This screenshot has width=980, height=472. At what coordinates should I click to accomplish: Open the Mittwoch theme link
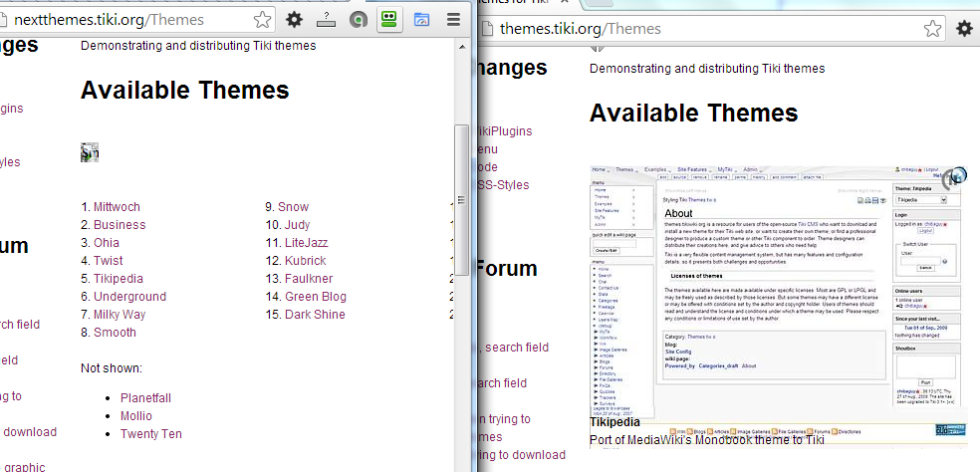(x=117, y=207)
